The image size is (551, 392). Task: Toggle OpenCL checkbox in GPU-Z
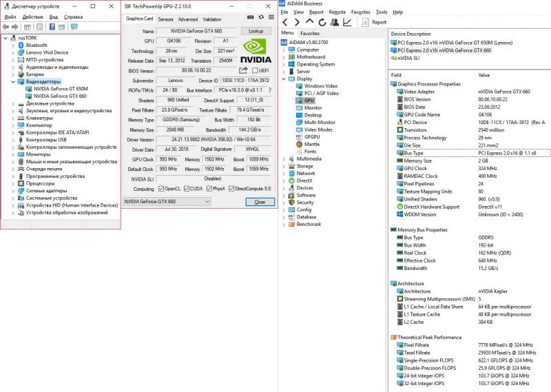click(x=161, y=189)
